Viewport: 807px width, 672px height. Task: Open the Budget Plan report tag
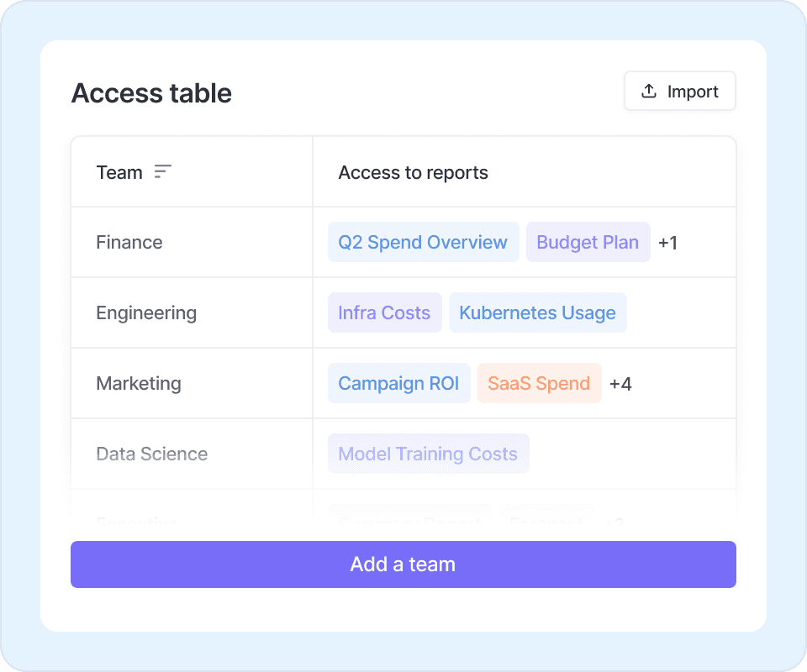point(588,243)
